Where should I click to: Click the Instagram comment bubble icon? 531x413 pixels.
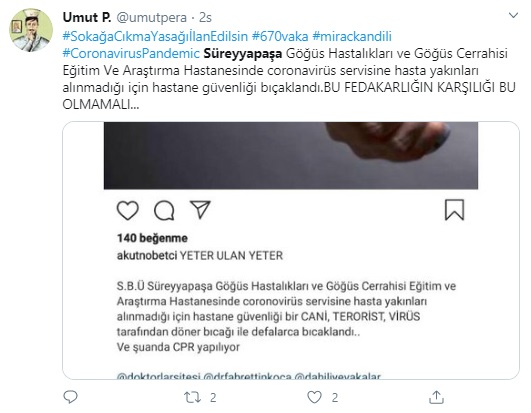(164, 210)
